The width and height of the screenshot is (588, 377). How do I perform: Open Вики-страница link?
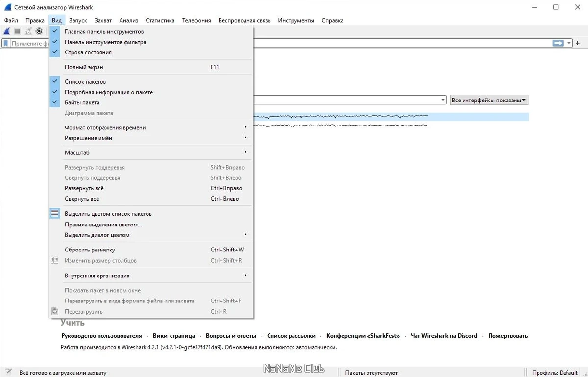coord(174,336)
